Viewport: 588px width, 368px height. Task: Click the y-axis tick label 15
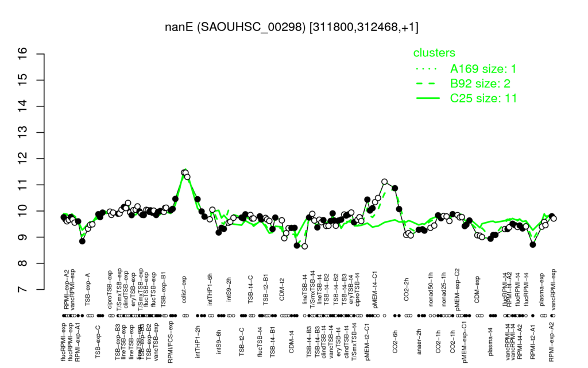pos(23,80)
